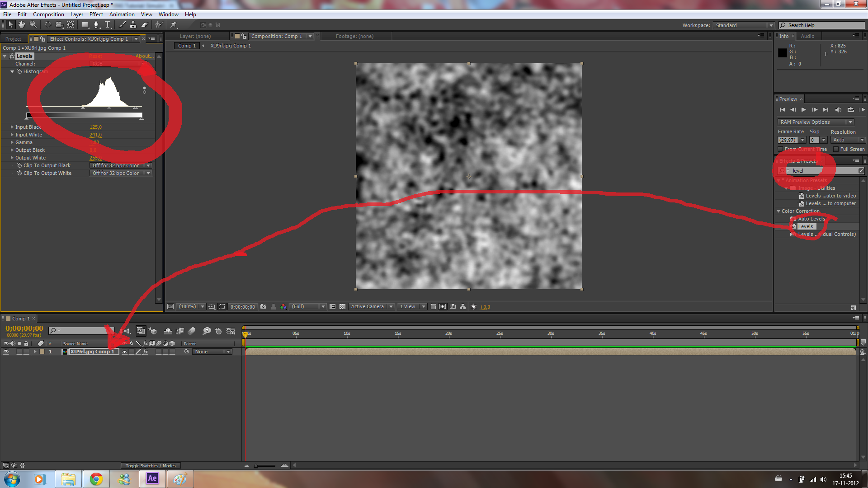Toggle Brainstorm lightbulb button
The width and height of the screenshot is (868, 488).
tap(207, 331)
